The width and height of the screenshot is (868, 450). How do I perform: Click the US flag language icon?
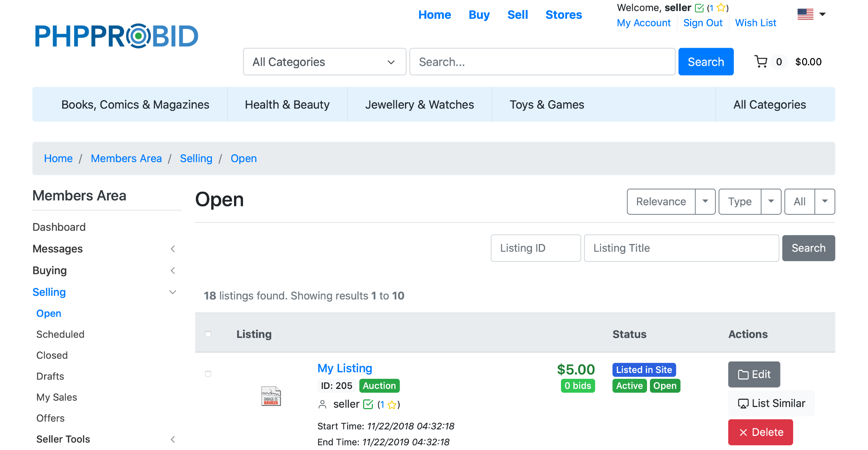click(805, 14)
